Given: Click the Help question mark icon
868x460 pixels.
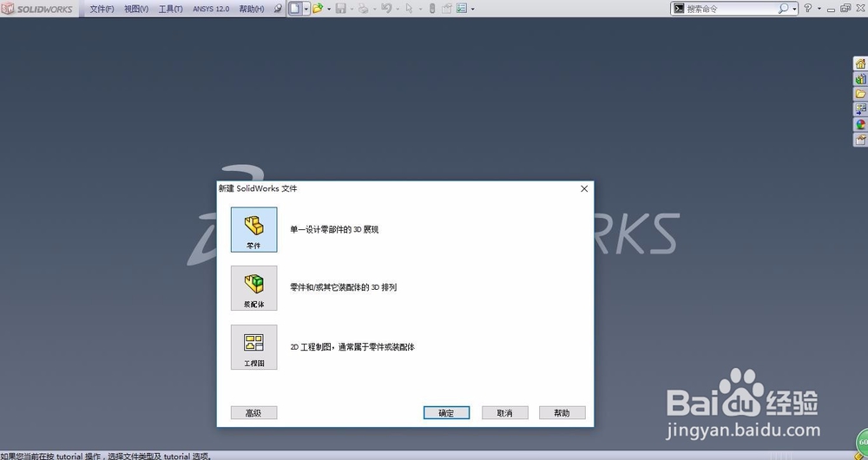Looking at the screenshot, I should [x=807, y=9].
